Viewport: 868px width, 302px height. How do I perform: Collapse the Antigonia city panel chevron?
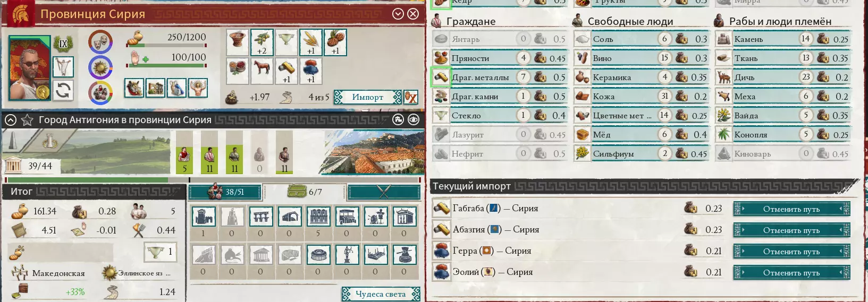(x=10, y=120)
